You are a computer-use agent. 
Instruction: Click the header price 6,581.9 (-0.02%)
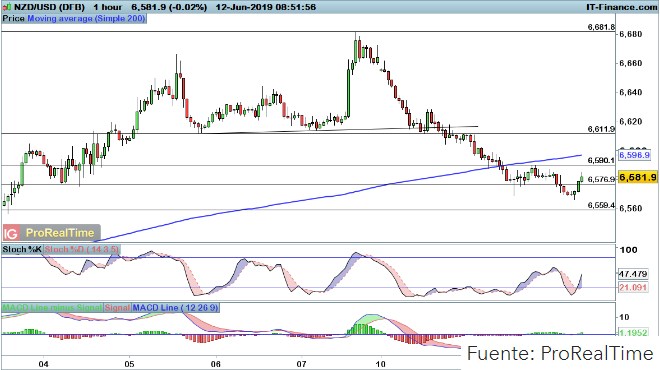[x=169, y=7]
